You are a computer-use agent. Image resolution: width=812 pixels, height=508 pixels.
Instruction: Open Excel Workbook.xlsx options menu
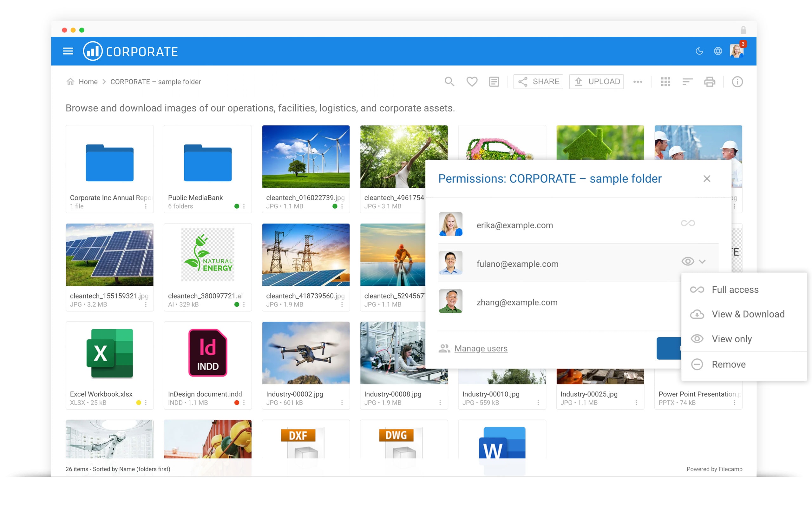click(146, 403)
